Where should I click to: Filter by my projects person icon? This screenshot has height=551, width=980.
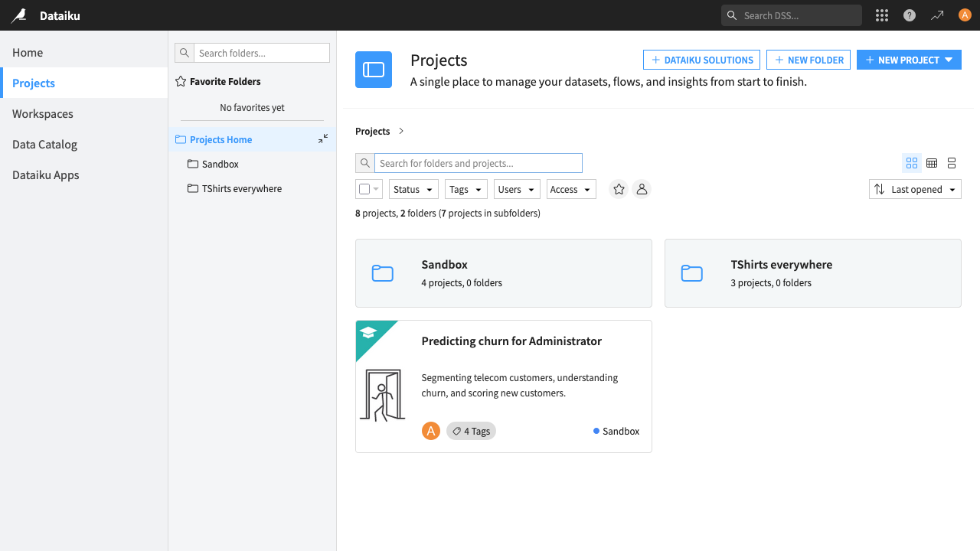tap(642, 189)
